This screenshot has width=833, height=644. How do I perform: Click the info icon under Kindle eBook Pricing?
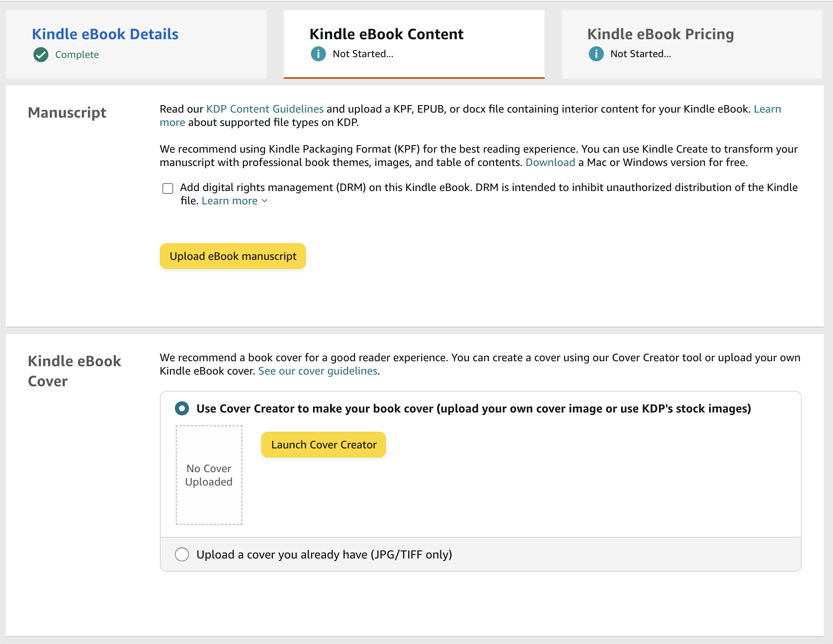click(x=596, y=54)
